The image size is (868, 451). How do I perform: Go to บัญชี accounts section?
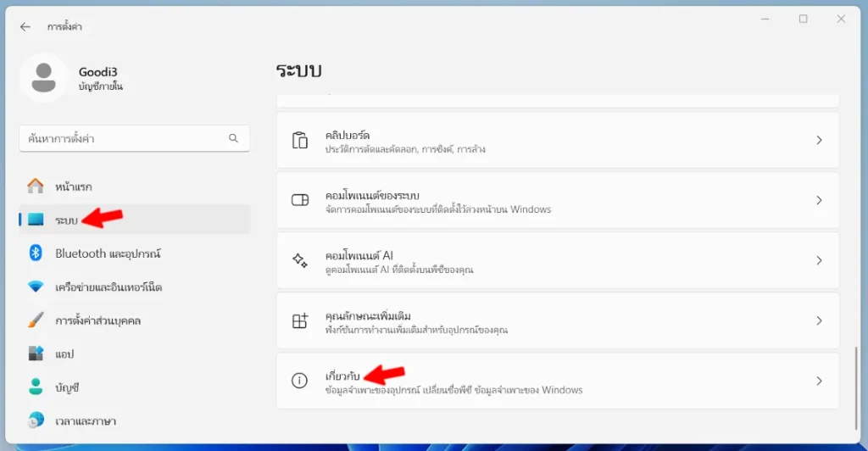coord(66,387)
